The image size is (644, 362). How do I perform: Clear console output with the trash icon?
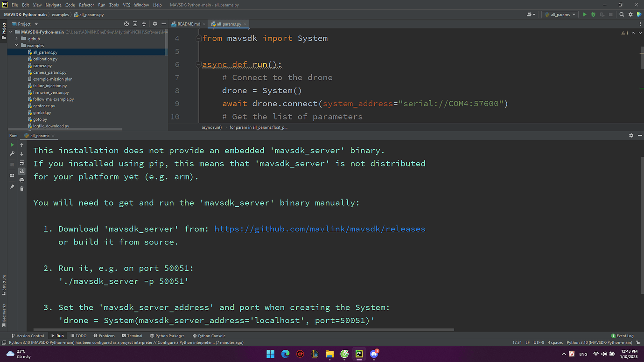click(x=21, y=188)
